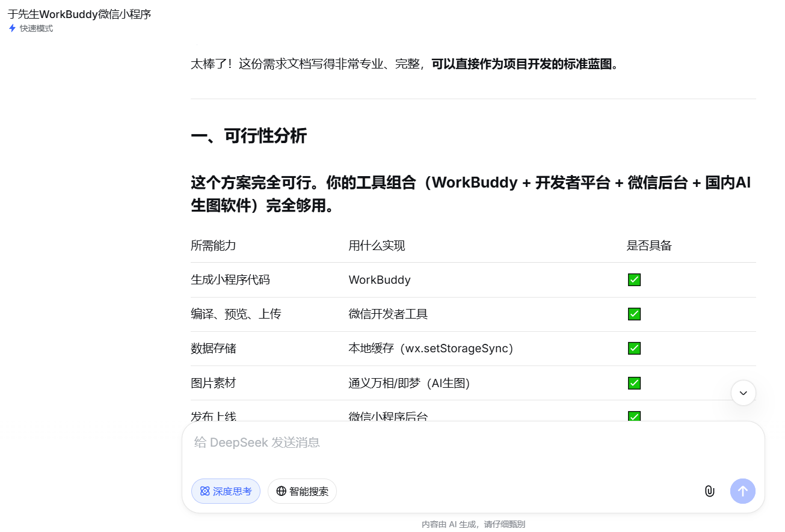Screen dimensions: 785x532
Task: Click the green check for 数据存储
Action: click(x=634, y=348)
